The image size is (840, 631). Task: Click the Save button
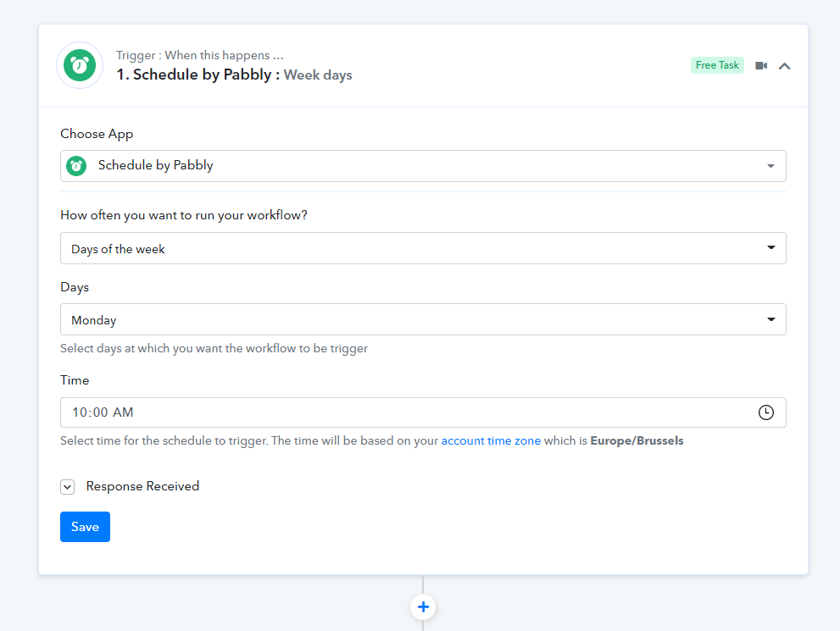[x=85, y=527]
